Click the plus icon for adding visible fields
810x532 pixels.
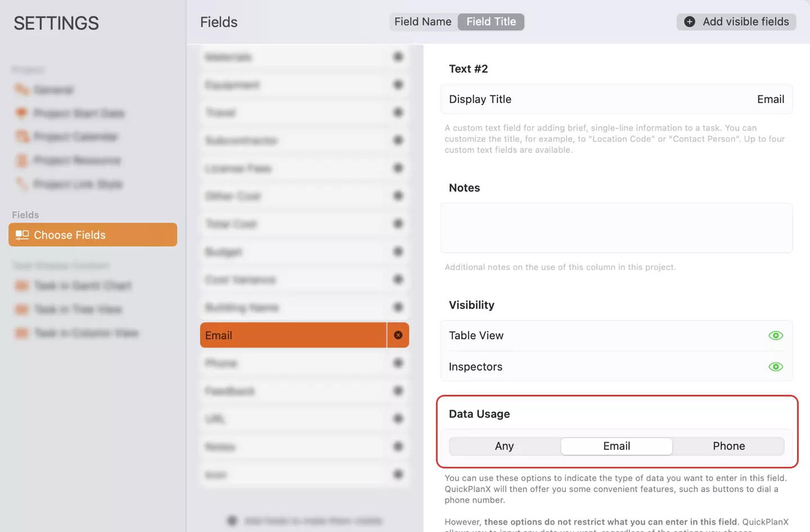click(689, 21)
